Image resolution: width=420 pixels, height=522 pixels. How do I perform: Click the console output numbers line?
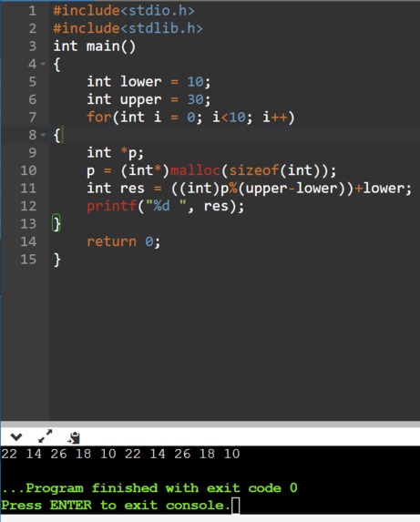coord(120,454)
